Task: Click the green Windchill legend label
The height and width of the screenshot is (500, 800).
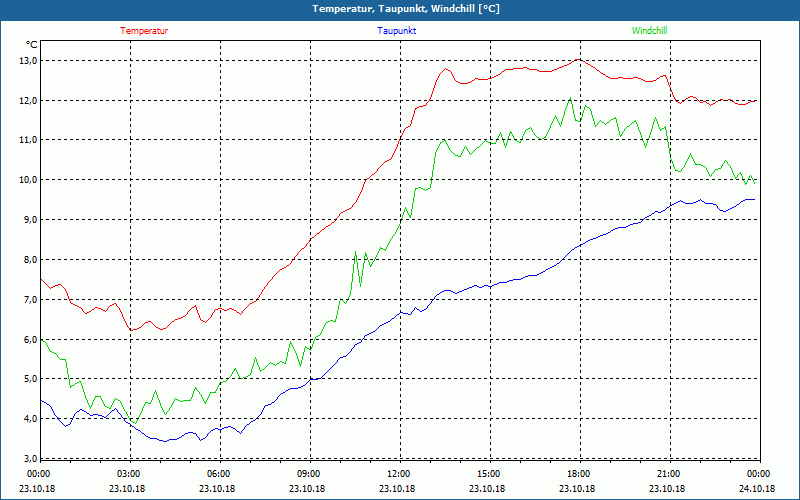Action: tap(649, 31)
